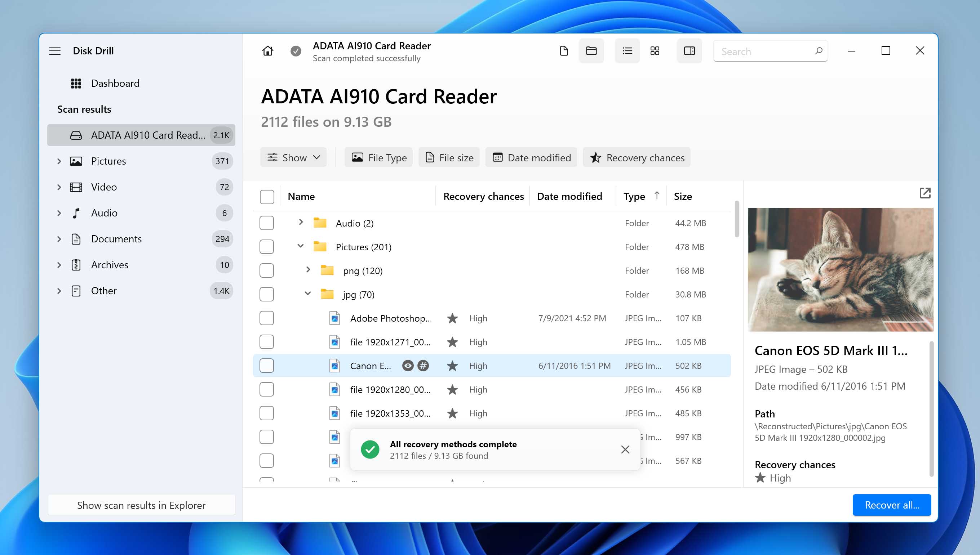
Task: Sort by Size column header
Action: point(683,197)
